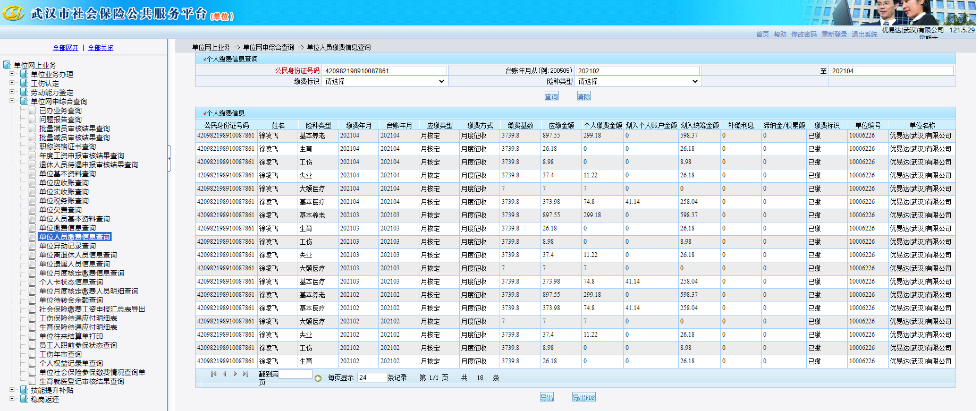Screen dimensions: 980x411
Task: Click the previous page arrow
Action: (x=224, y=374)
